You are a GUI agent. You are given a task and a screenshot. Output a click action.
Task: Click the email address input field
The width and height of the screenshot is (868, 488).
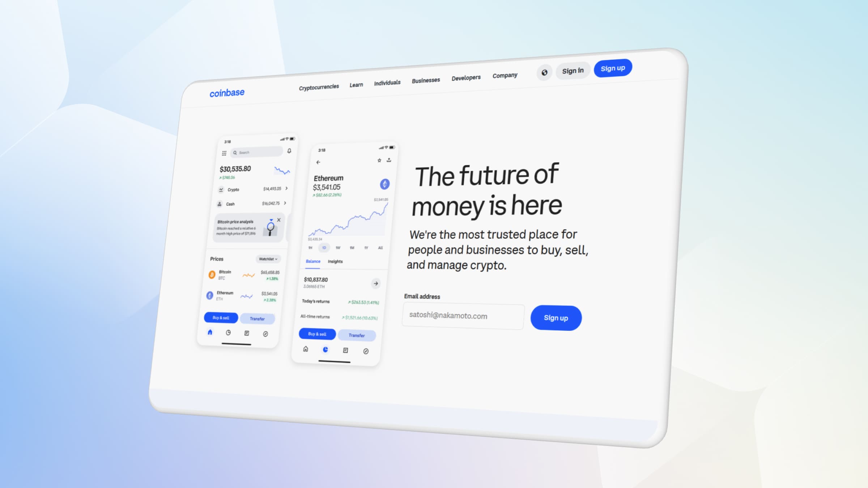pyautogui.click(x=463, y=316)
